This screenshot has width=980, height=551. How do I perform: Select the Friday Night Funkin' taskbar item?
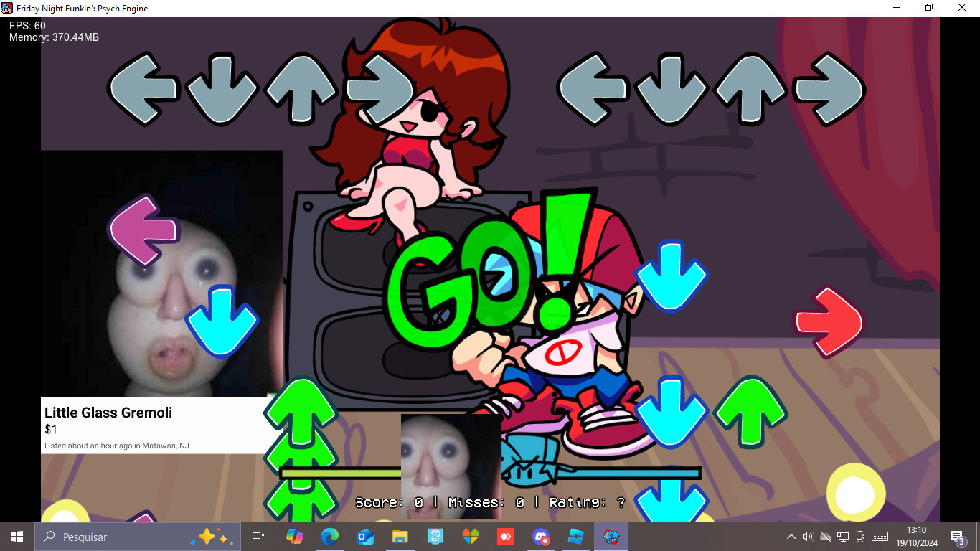pos(611,537)
